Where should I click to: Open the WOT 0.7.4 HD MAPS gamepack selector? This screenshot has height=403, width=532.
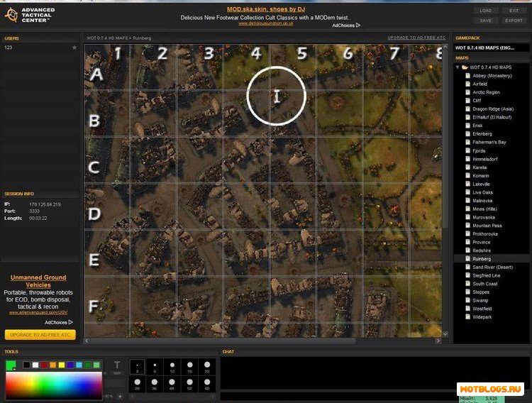492,48
